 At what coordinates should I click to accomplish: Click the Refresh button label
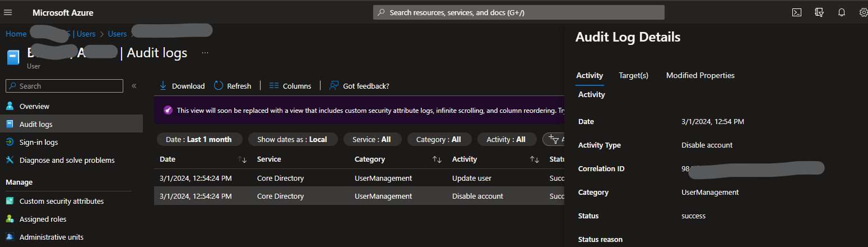coord(239,86)
